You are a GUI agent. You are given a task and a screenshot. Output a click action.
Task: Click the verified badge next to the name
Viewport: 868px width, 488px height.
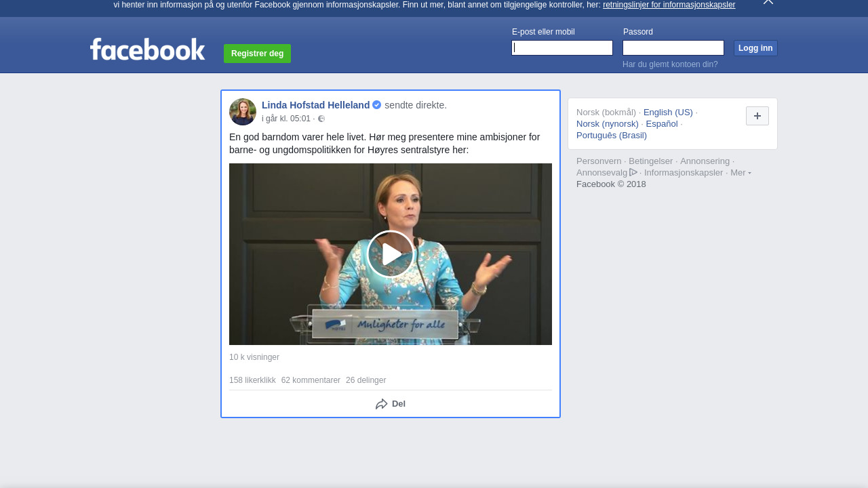coord(377,105)
